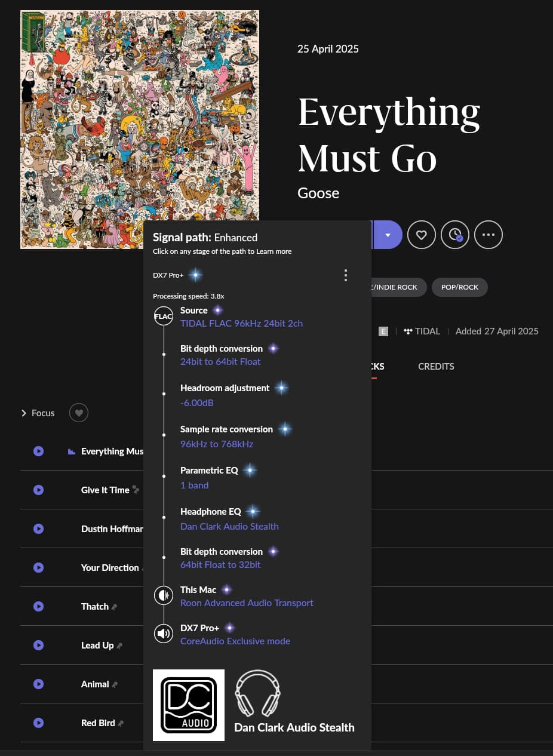
Task: Click the star next to Headphone EQ
Action: [253, 511]
